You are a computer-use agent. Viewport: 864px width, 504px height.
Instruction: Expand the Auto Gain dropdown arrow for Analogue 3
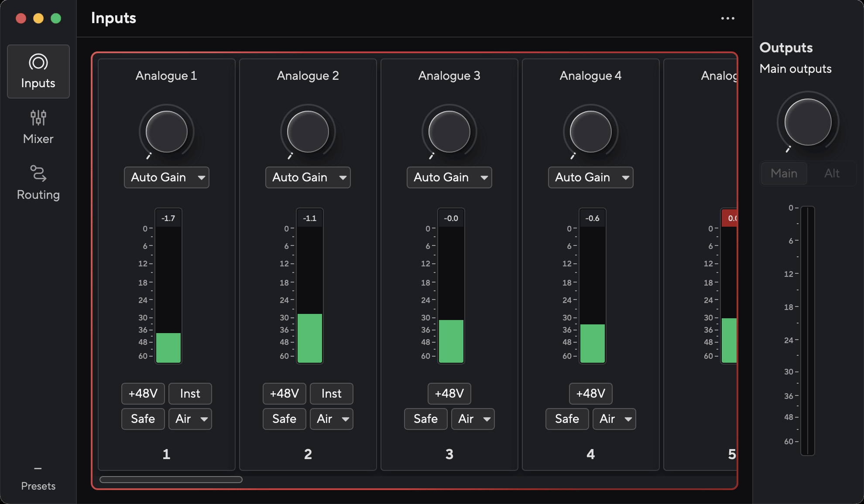point(484,177)
